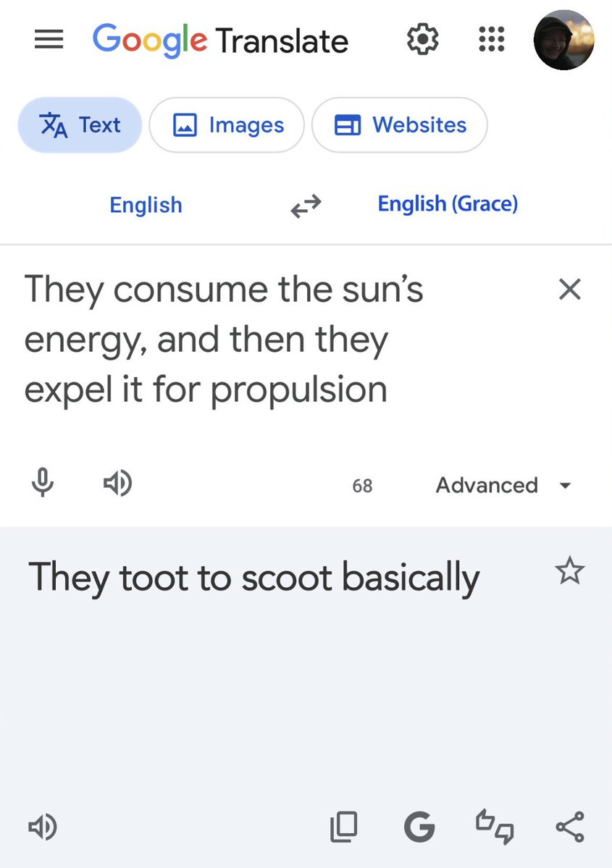Open the account profile picture
Viewport: 612px width, 868px height.
point(563,40)
